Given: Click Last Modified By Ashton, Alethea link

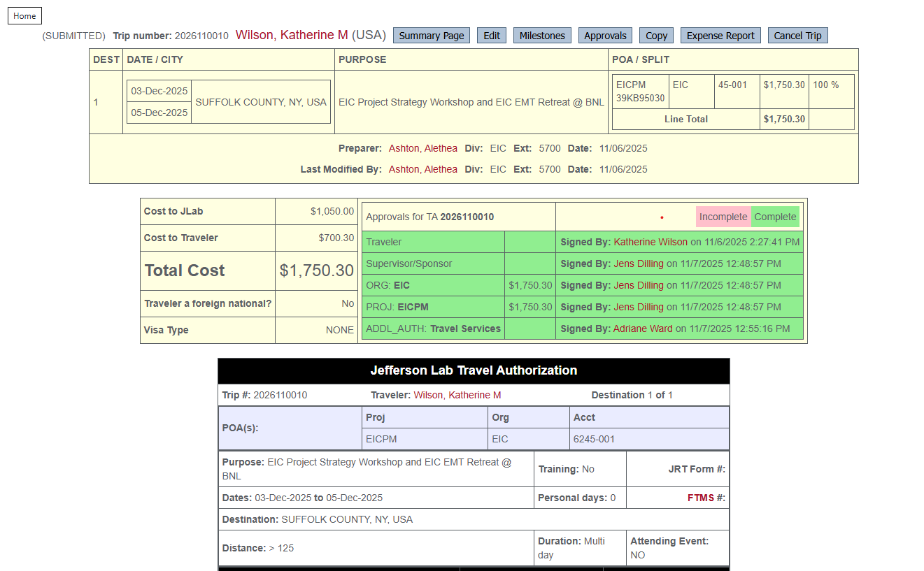Looking at the screenshot, I should tap(422, 169).
